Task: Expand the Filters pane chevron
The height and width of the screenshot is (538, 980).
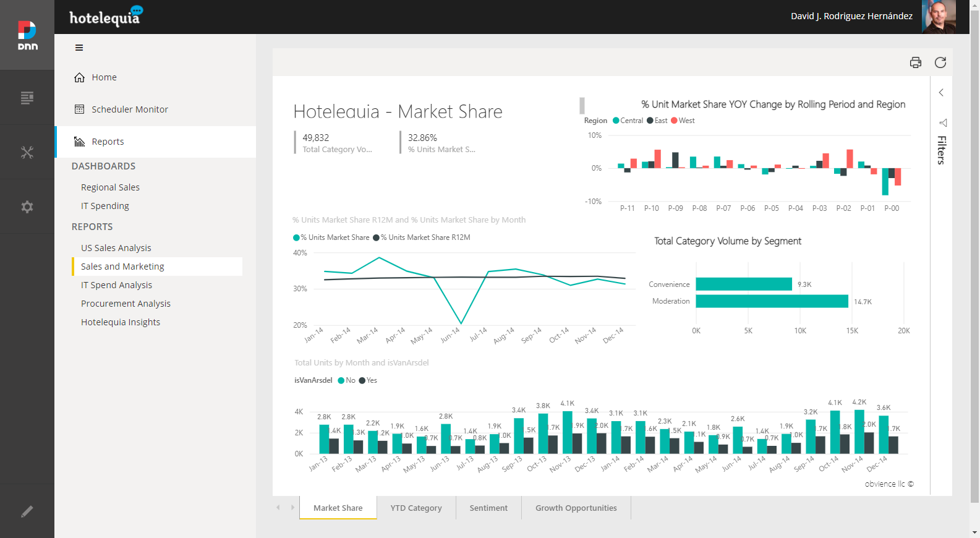Action: tap(941, 93)
